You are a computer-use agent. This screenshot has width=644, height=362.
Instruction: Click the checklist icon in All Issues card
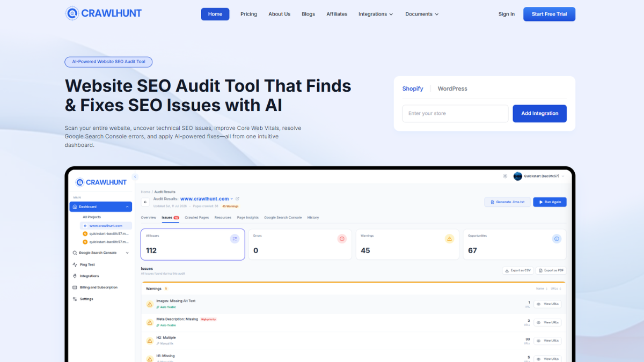click(x=235, y=239)
